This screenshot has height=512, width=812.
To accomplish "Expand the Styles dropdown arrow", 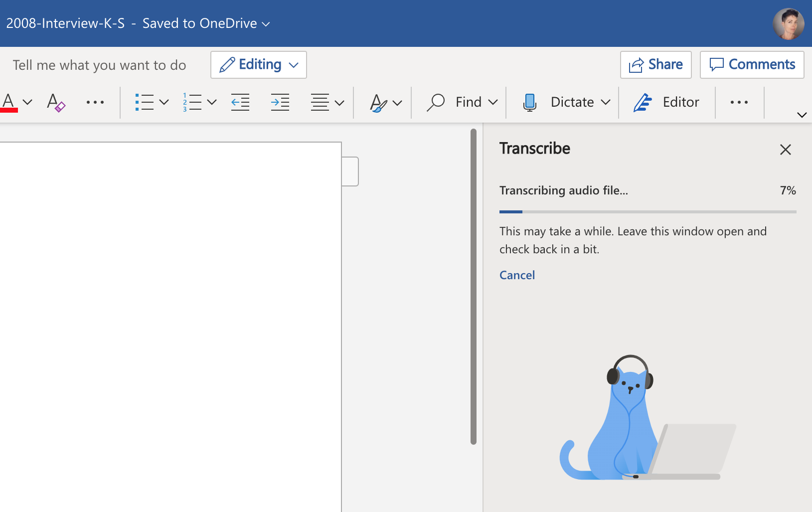I will tap(397, 103).
